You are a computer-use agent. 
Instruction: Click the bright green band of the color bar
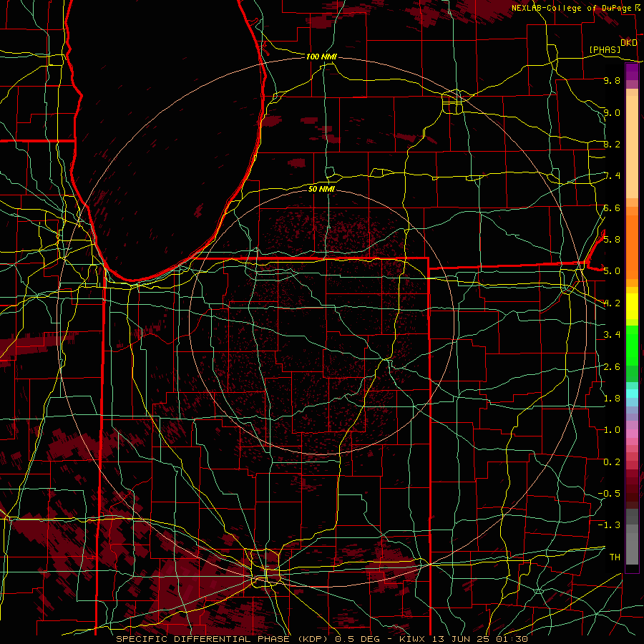pos(632,345)
